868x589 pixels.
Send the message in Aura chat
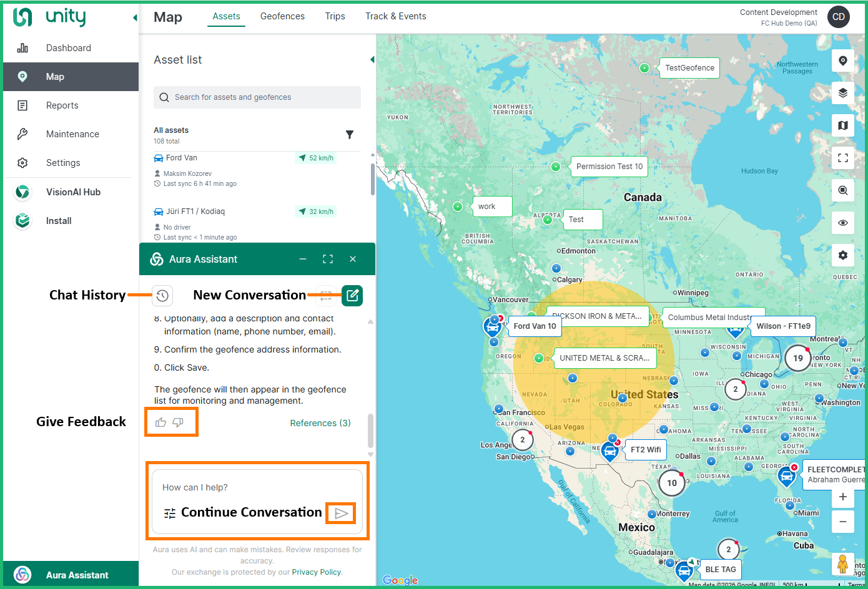341,513
